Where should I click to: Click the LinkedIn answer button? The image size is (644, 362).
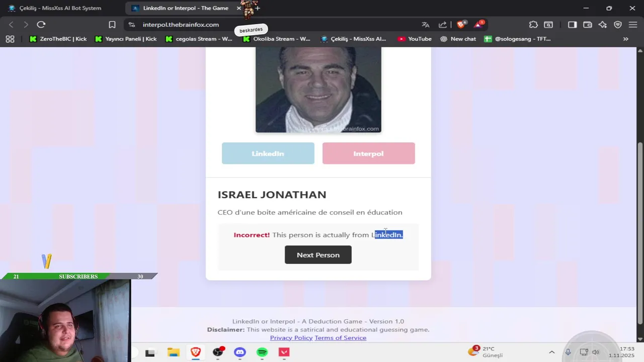pyautogui.click(x=268, y=153)
